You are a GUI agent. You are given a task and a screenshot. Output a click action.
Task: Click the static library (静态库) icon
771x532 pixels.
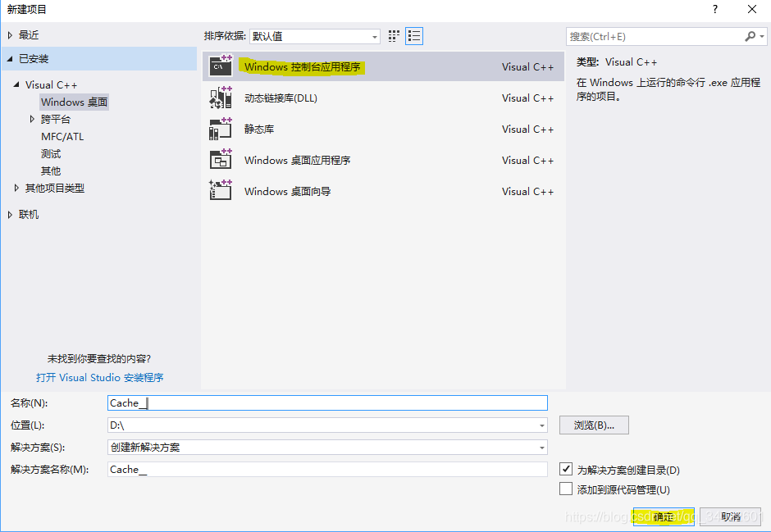click(x=221, y=129)
